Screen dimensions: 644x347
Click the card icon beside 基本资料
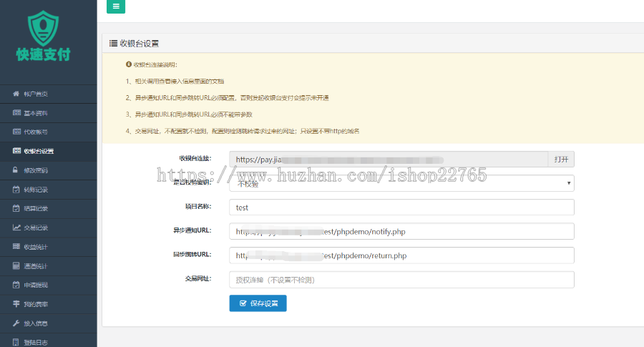pos(16,112)
